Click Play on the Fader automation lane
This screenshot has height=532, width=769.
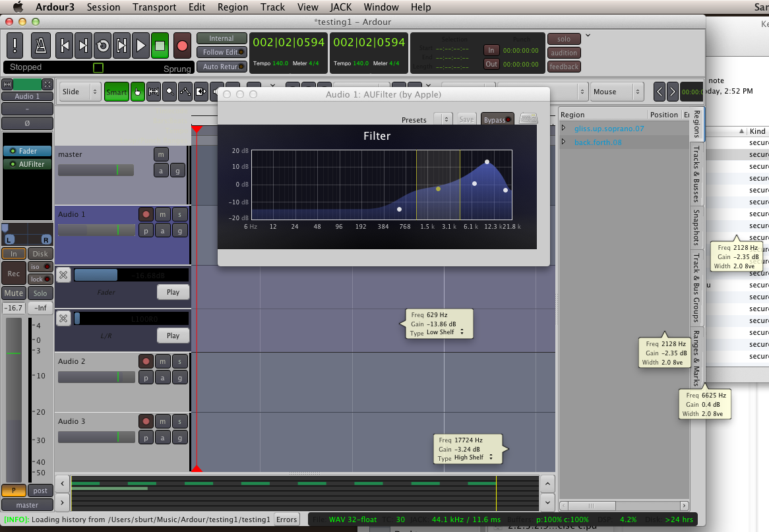click(x=173, y=292)
